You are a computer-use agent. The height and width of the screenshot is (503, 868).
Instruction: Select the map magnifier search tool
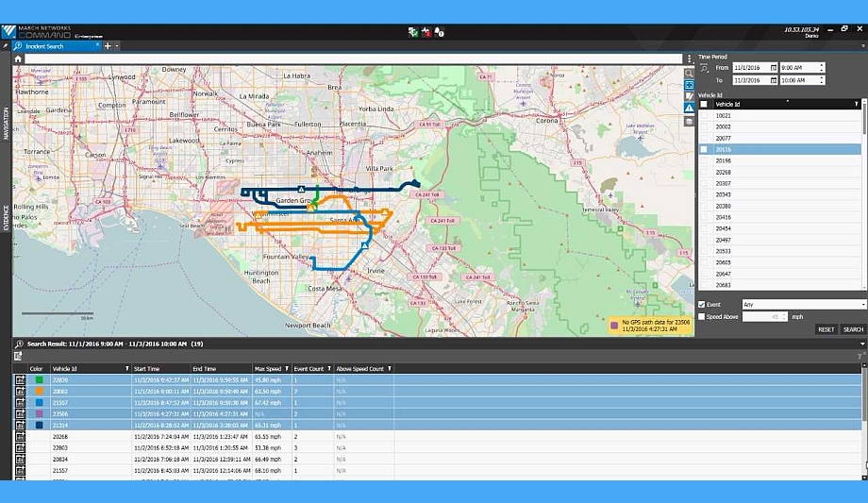coord(689,73)
